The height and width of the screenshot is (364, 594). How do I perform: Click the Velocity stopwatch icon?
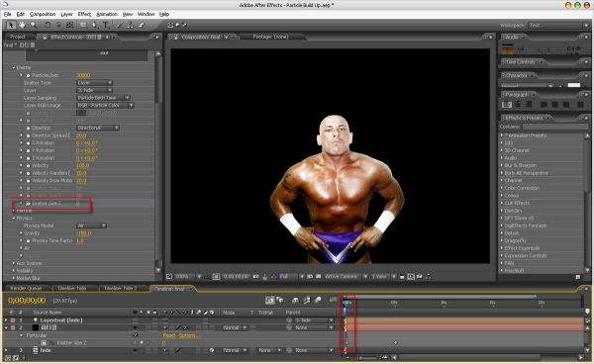click(x=28, y=166)
